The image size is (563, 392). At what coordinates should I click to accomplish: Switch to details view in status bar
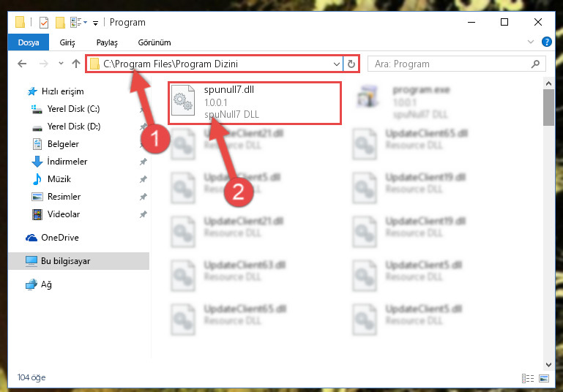(x=527, y=378)
